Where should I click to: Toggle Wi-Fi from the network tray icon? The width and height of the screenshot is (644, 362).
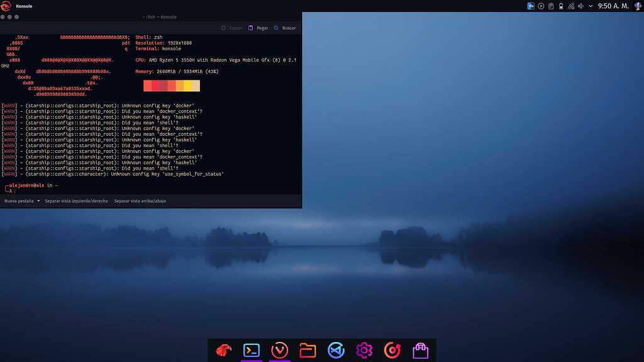[x=571, y=6]
